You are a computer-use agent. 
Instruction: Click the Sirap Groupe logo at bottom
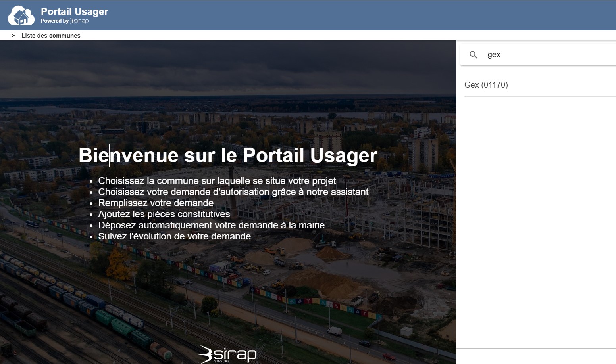tap(228, 354)
